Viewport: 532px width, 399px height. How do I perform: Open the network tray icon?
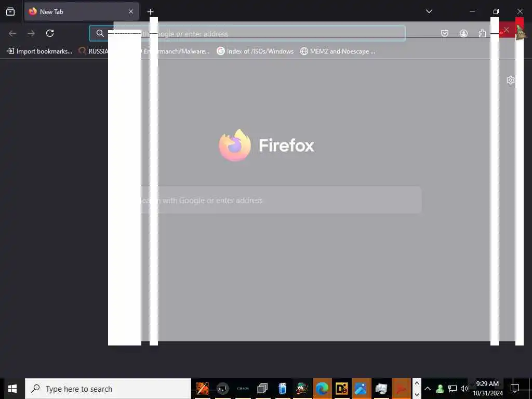(x=453, y=389)
